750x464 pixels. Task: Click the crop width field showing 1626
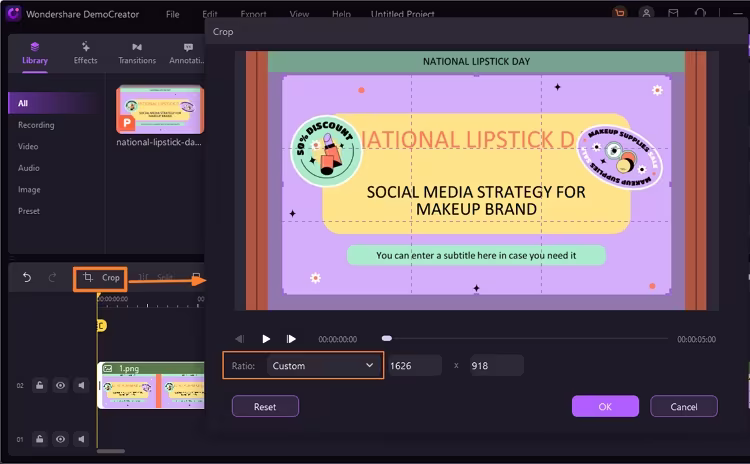tap(414, 366)
